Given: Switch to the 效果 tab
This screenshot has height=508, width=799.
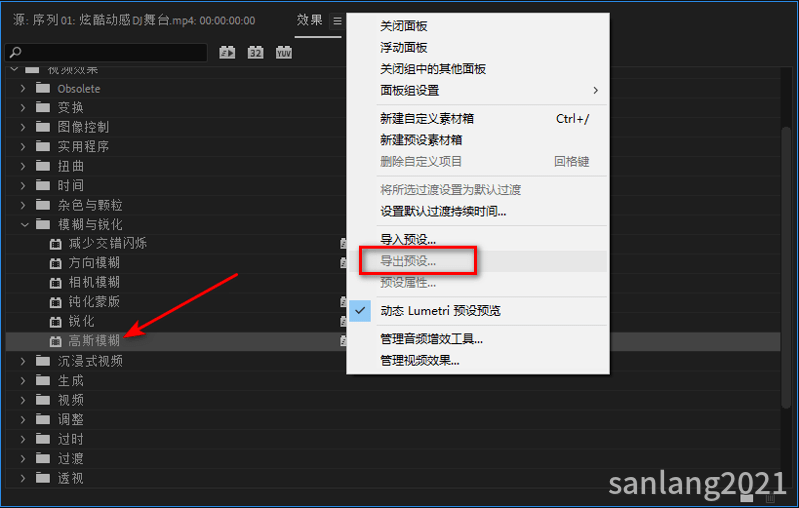Looking at the screenshot, I should click(x=310, y=20).
